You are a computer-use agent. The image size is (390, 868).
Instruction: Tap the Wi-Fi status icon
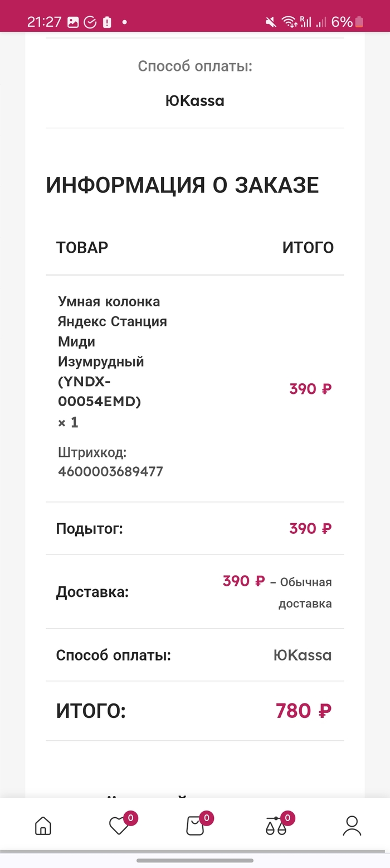point(289,22)
